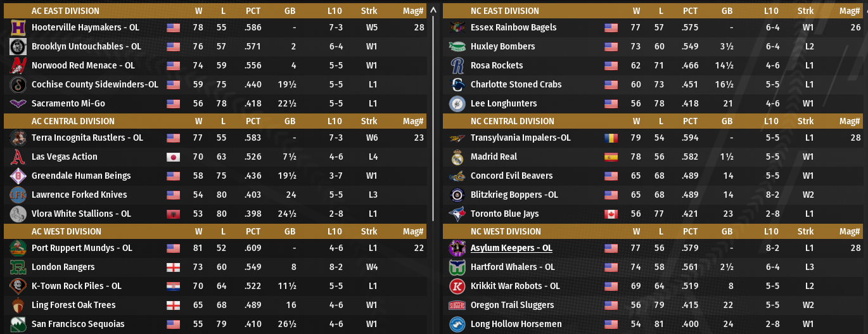Click the Brooklyn Untouchables team name
The image size is (868, 334).
(86, 46)
